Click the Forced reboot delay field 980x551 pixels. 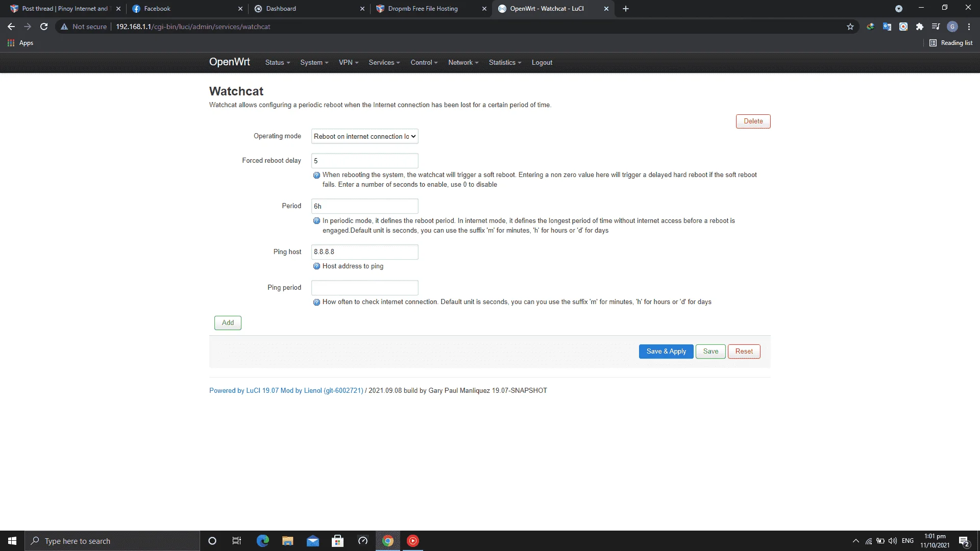(365, 161)
